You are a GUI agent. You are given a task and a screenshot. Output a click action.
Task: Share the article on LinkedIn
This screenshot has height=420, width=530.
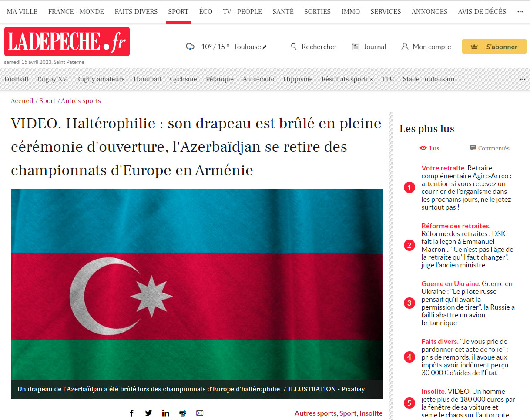click(165, 413)
